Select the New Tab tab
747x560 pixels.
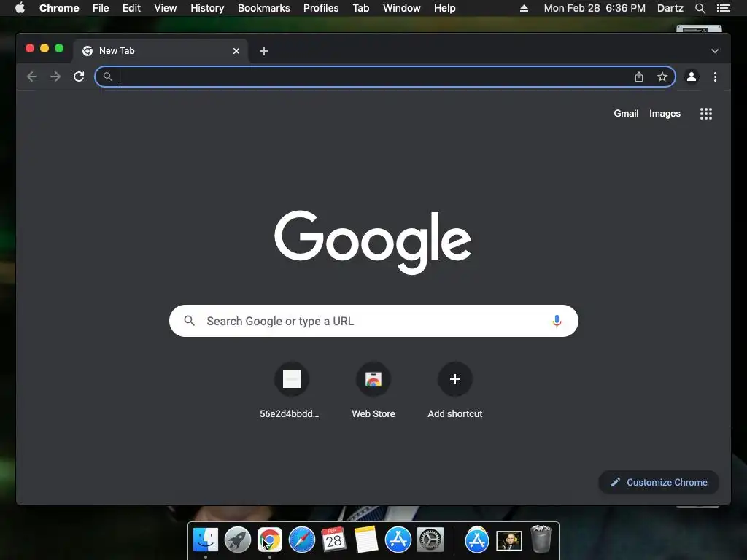160,51
